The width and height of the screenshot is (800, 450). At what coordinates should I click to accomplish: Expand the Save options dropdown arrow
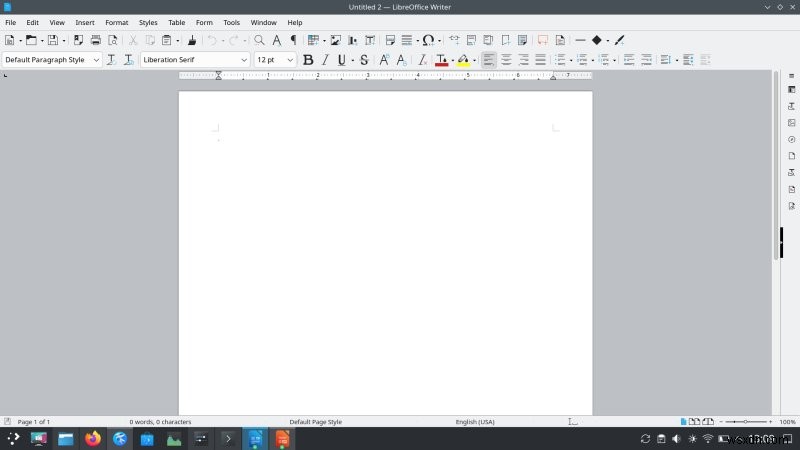coord(64,41)
